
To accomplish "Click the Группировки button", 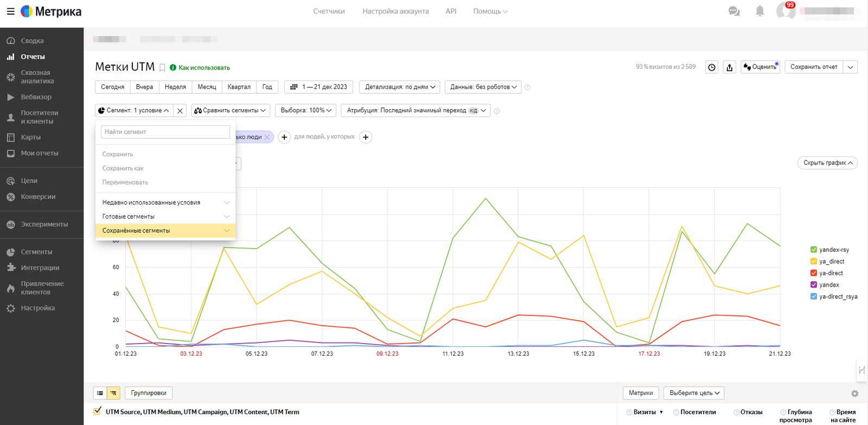I will point(149,393).
